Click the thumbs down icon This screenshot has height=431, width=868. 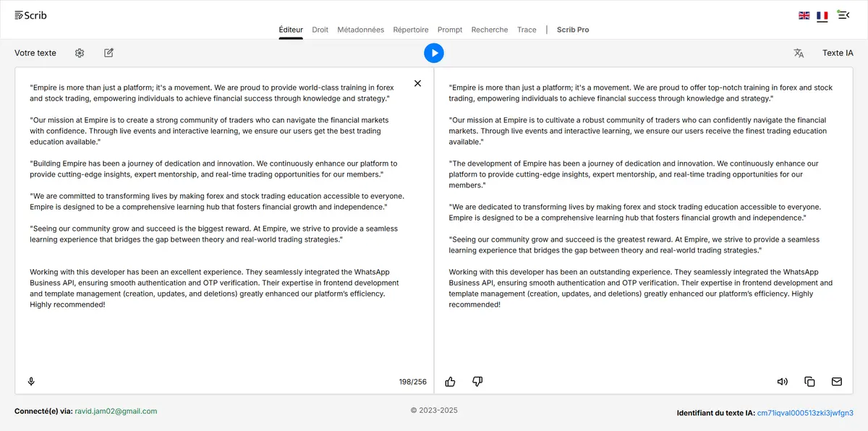tap(477, 382)
